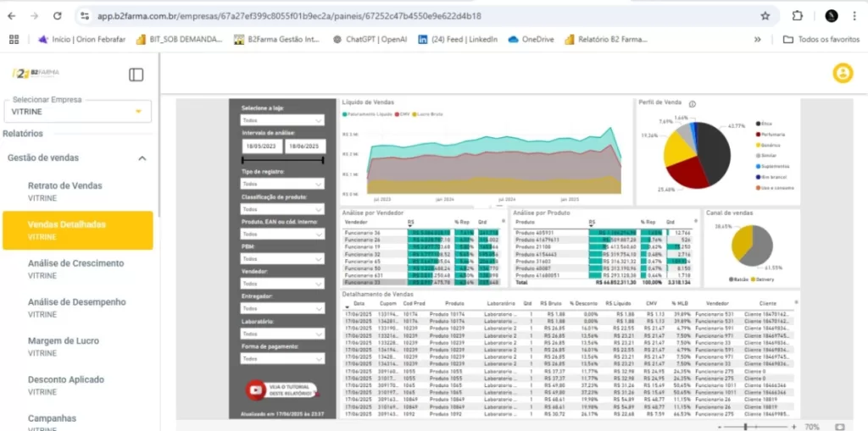Open the YouTube tutorial icon

coord(255,390)
